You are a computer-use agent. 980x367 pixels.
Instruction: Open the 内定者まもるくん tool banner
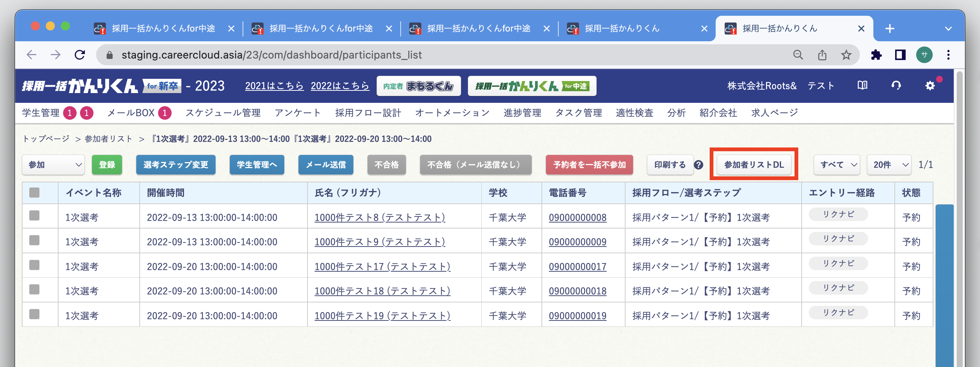tap(419, 86)
